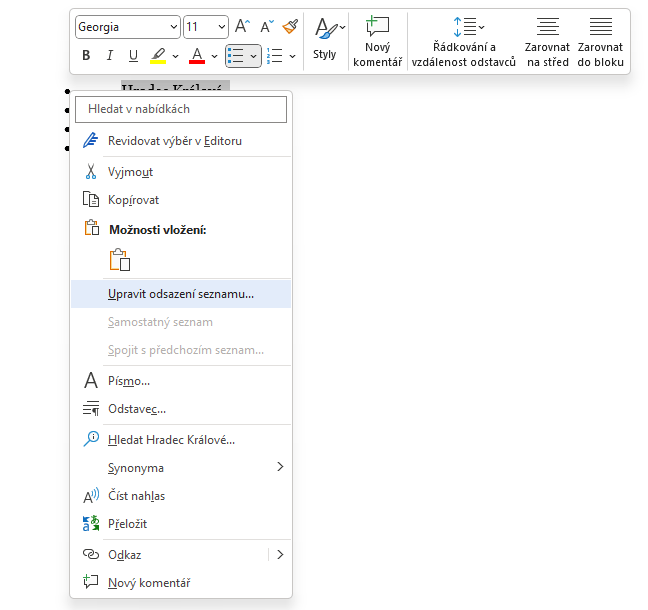The width and height of the screenshot is (648, 610).
Task: Toggle numbered list button
Action: pos(274,56)
